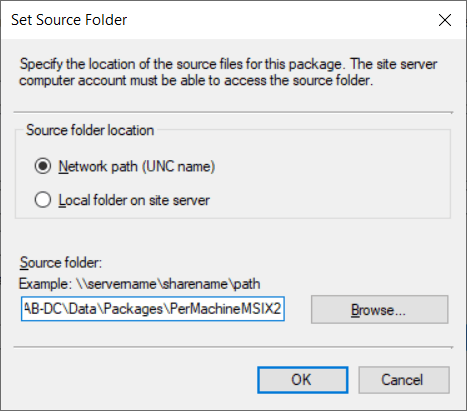The image size is (467, 411).
Task: Click the instruction text about source files
Action: (228, 72)
